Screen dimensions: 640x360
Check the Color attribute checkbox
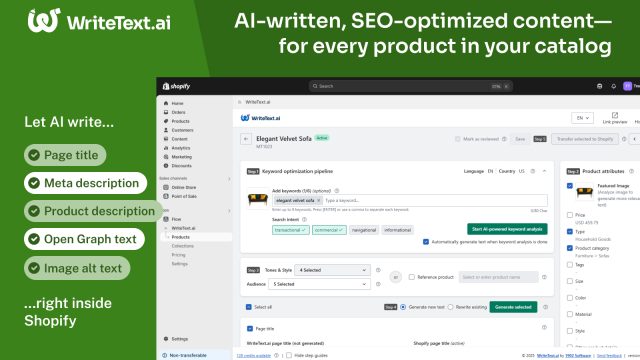[x=570, y=298]
